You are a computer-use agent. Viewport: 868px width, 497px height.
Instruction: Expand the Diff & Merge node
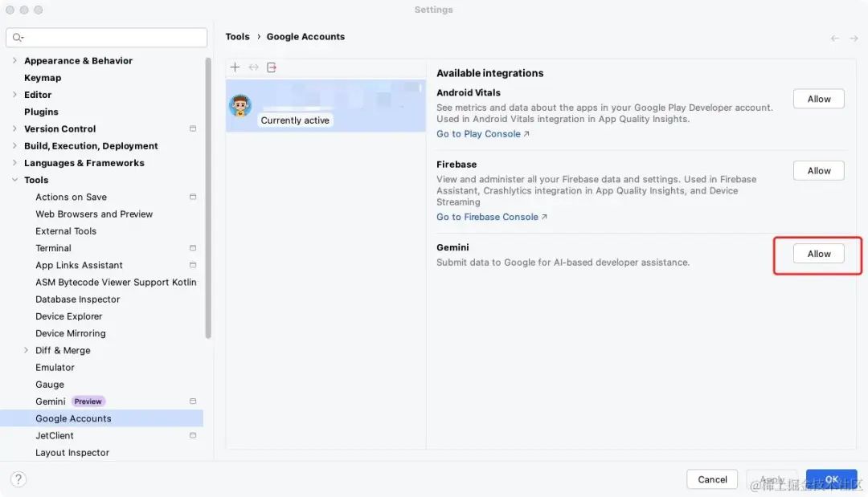[x=26, y=350]
